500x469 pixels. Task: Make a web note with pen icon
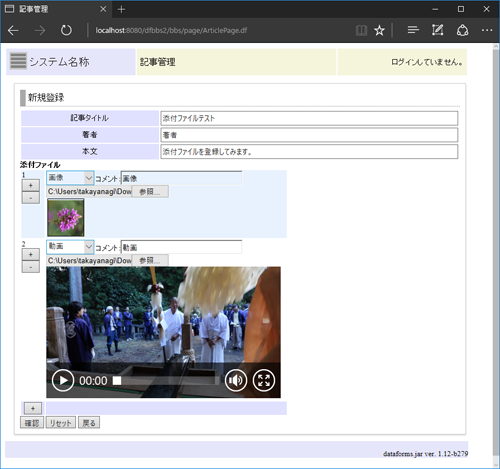tap(437, 30)
